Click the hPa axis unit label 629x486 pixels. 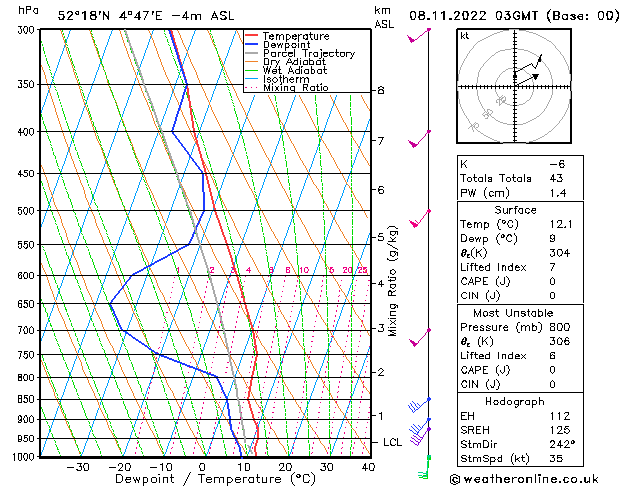click(x=28, y=10)
